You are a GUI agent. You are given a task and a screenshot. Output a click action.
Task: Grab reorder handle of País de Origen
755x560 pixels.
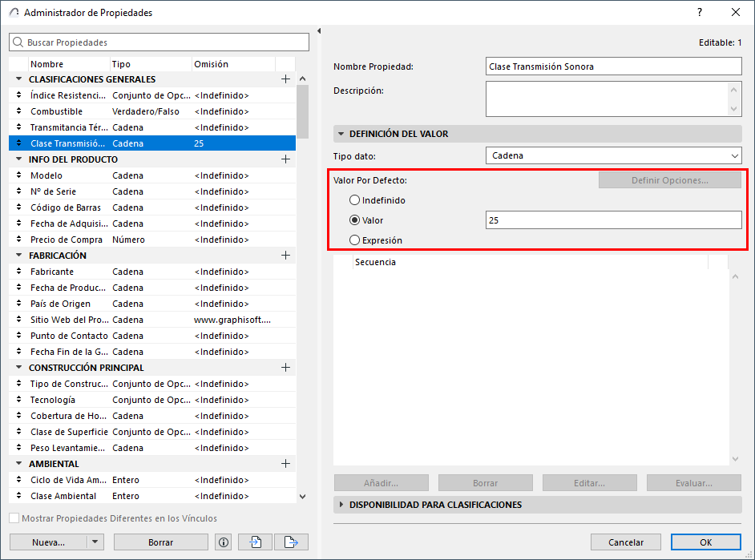point(18,303)
